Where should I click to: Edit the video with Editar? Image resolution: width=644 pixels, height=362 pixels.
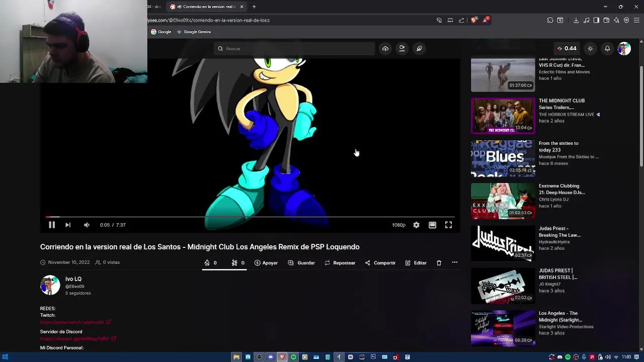tap(416, 262)
